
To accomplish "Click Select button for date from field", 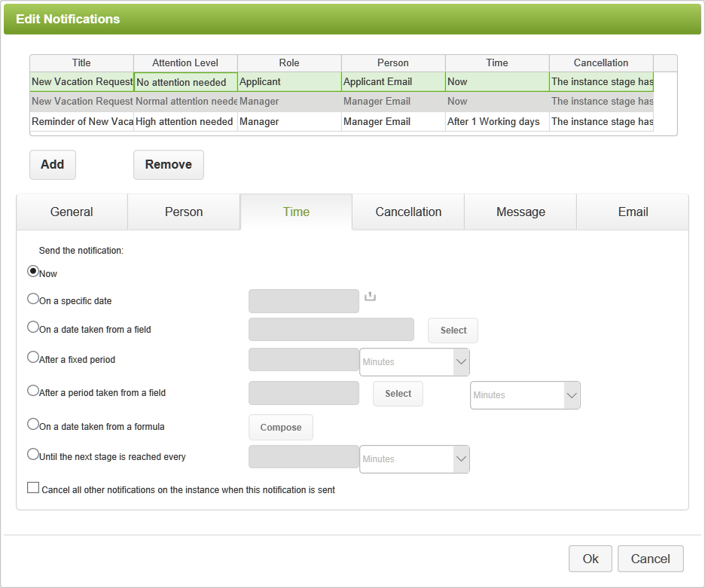I will click(453, 331).
